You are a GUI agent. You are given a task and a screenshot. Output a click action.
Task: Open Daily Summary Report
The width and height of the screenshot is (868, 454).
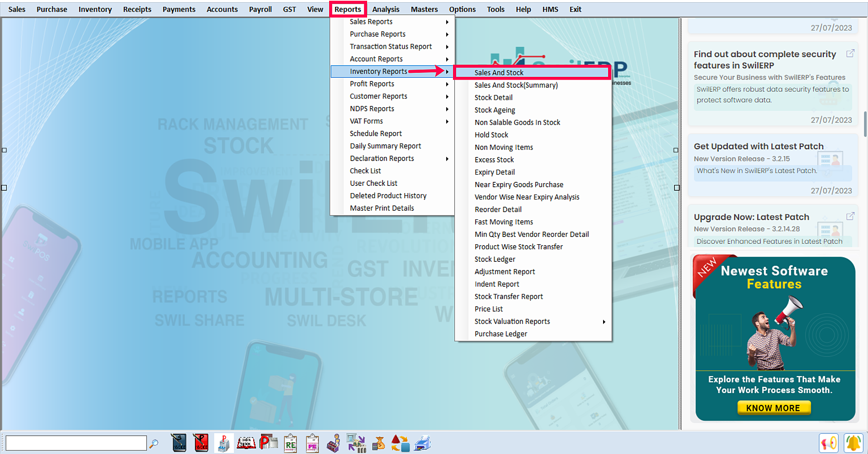coord(385,146)
